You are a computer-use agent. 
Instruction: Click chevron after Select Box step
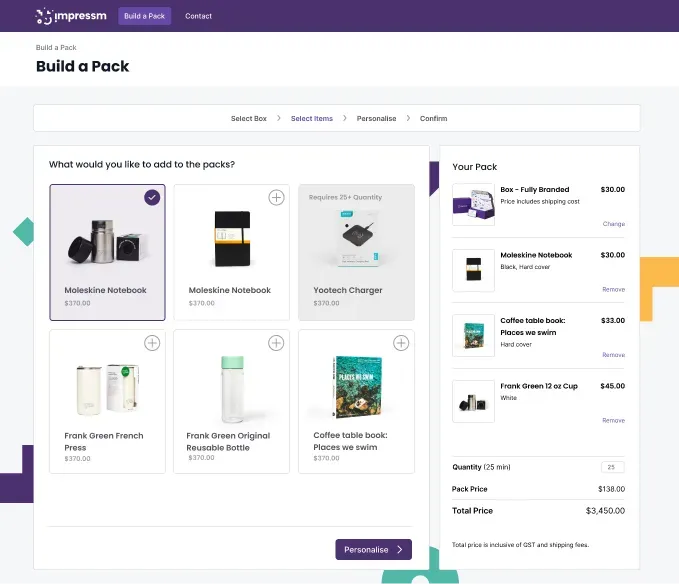pyautogui.click(x=278, y=118)
